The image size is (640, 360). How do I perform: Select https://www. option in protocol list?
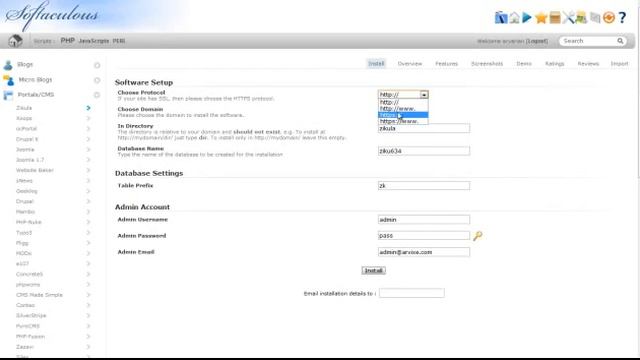click(x=403, y=121)
